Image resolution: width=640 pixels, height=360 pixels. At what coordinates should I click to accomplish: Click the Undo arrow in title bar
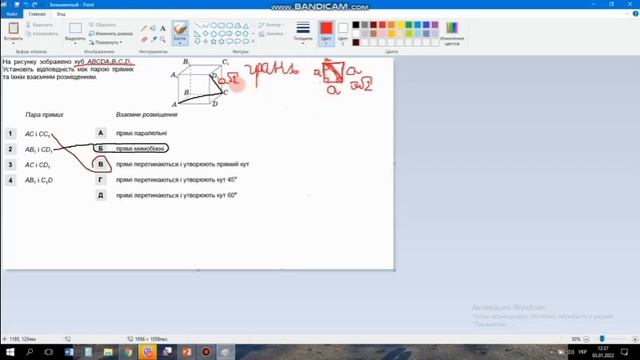pyautogui.click(x=26, y=4)
